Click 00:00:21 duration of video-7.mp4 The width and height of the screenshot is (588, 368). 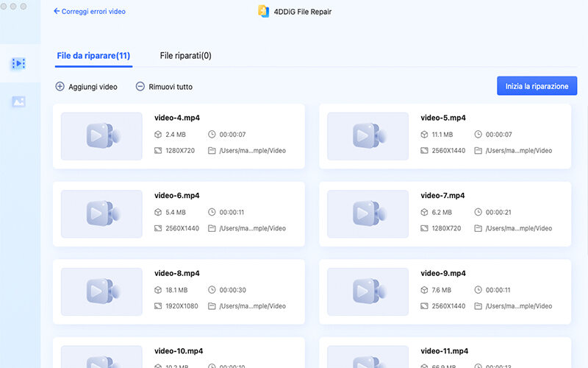498,212
